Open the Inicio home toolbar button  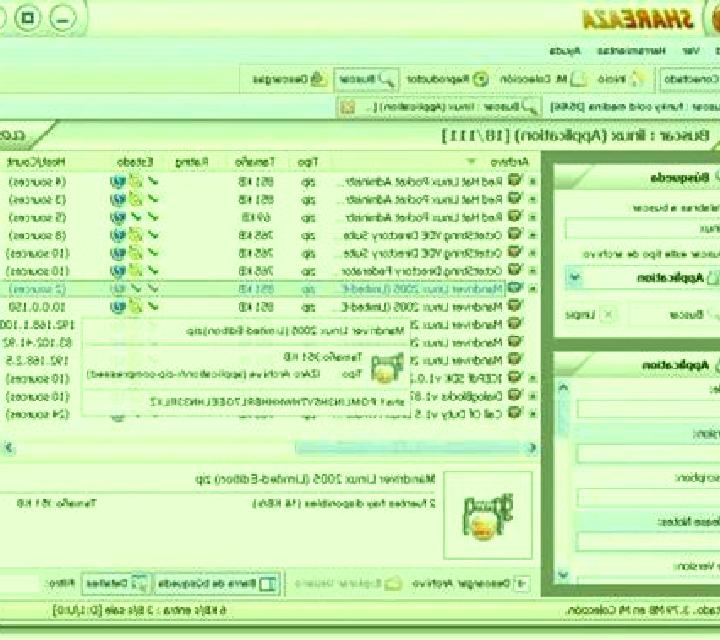(620, 79)
